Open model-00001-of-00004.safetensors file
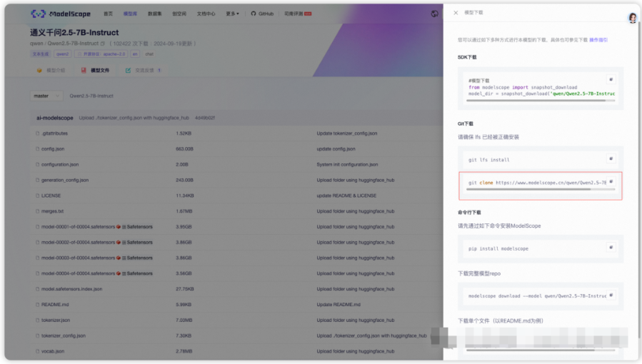642x364 pixels. pyautogui.click(x=78, y=226)
